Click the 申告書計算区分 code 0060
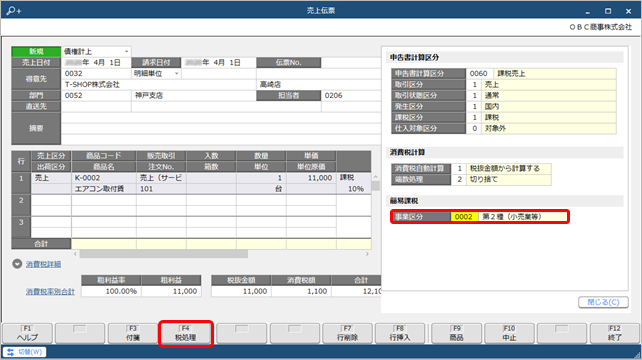 479,74
